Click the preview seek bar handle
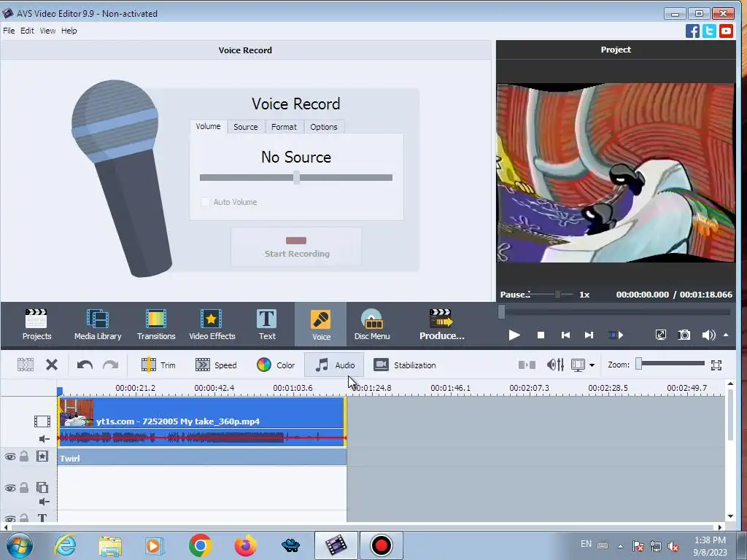747x560 pixels. pos(501,312)
